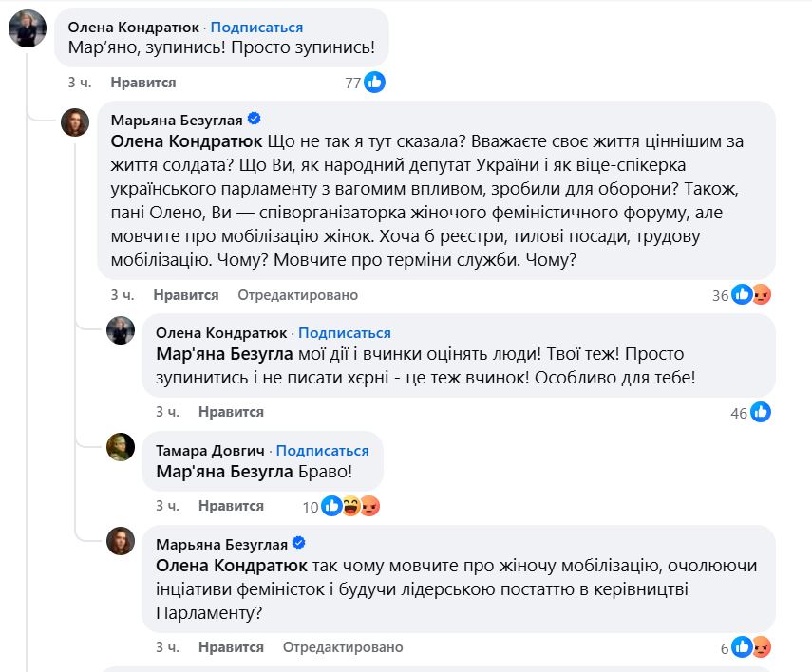Follow Олена Кондратюк via top Подписаться link
This screenshot has width=812, height=672.
pyautogui.click(x=256, y=28)
